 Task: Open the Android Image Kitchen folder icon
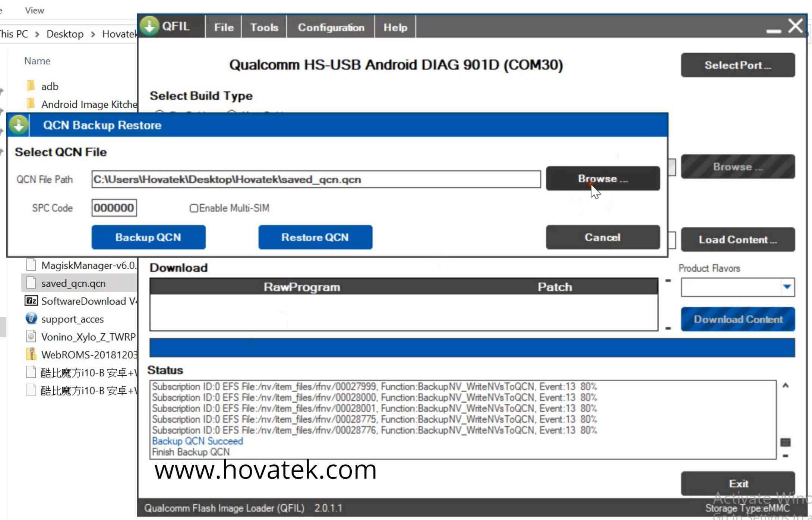(x=31, y=104)
